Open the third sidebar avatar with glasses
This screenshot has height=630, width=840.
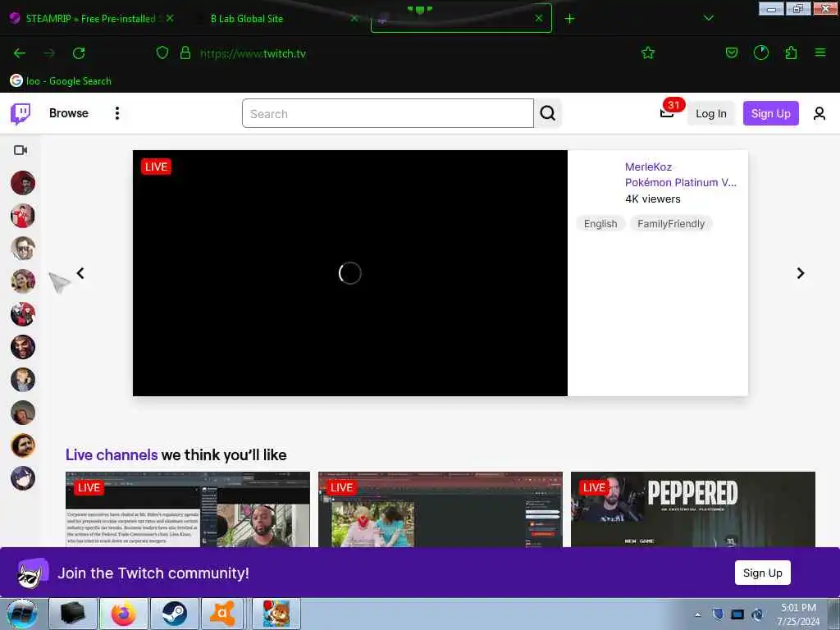click(x=22, y=249)
